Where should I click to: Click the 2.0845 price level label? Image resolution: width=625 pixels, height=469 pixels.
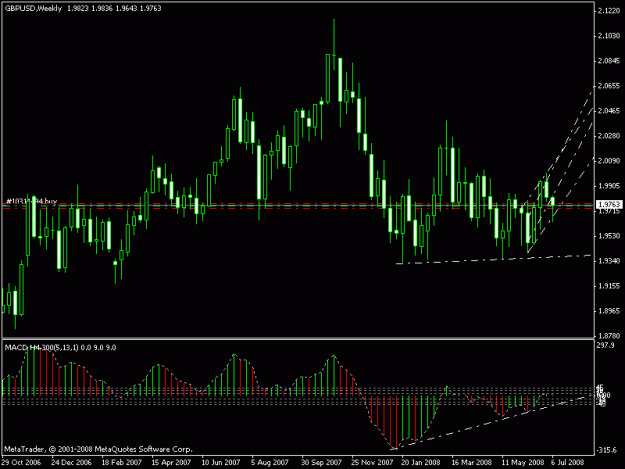609,61
